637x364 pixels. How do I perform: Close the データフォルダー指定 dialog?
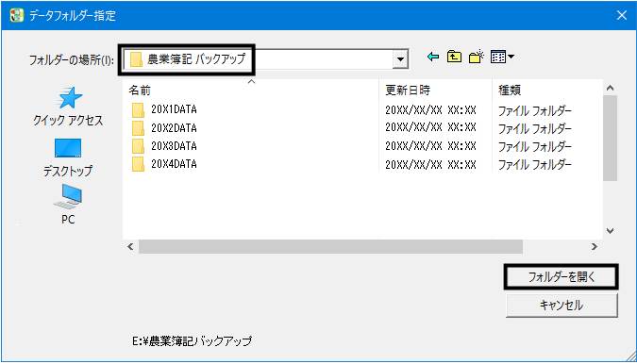click(622, 15)
